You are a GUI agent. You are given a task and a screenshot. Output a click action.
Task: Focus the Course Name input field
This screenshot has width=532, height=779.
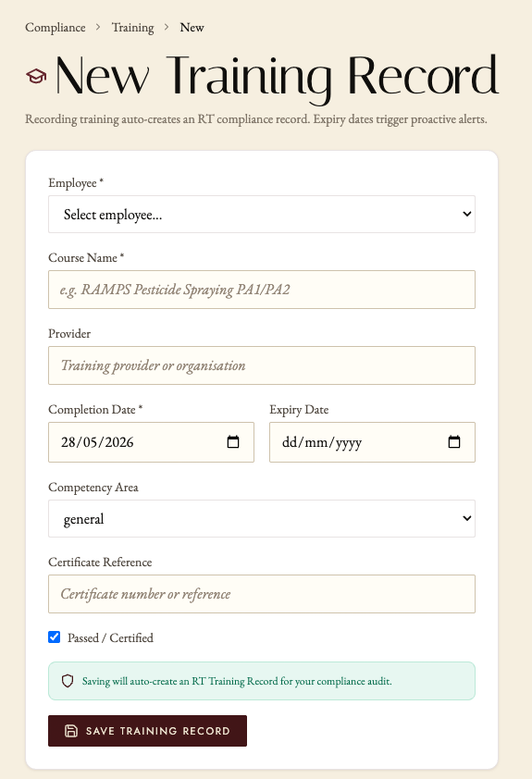[x=262, y=290]
